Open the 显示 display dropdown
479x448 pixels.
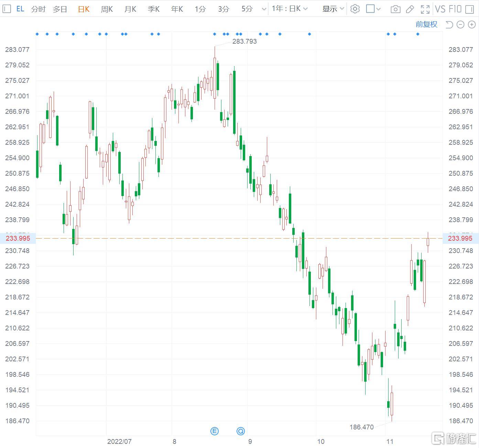pyautogui.click(x=333, y=9)
